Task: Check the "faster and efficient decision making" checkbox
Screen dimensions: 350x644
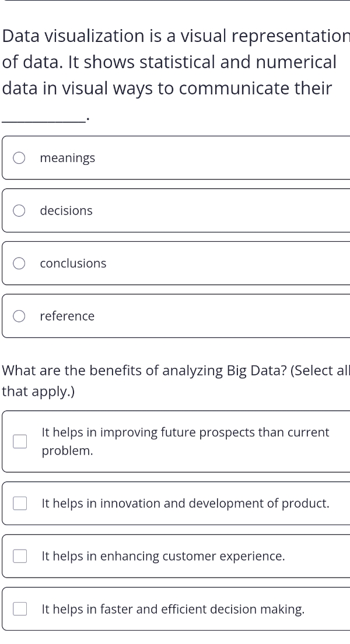Action: coord(20,609)
